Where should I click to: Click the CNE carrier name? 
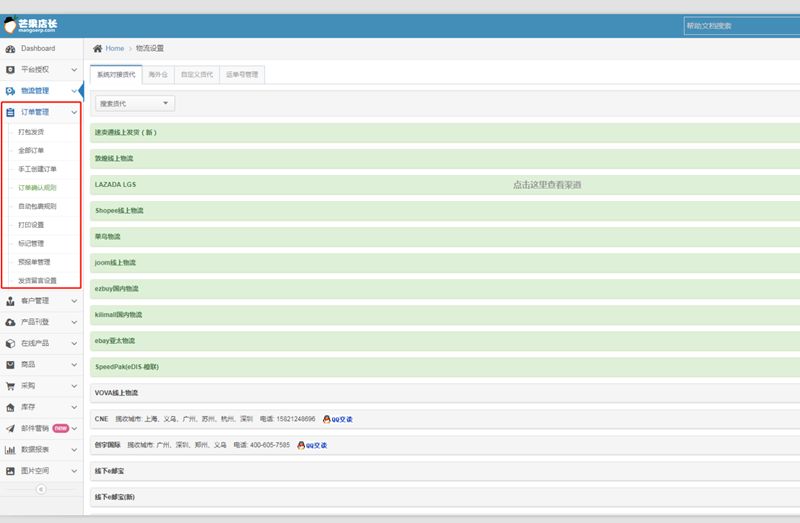[x=101, y=419]
